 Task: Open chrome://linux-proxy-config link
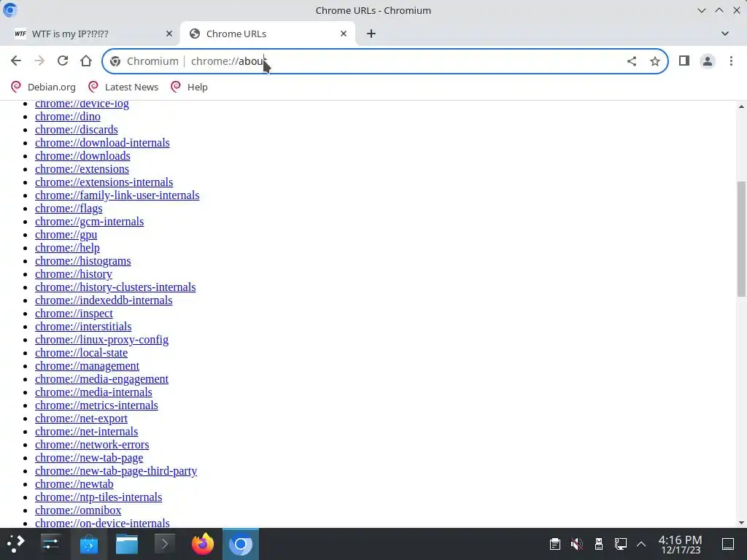coord(101,340)
